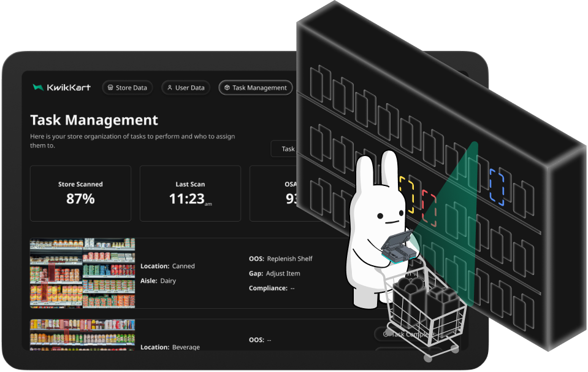Click the person icon beside User Data

170,88
